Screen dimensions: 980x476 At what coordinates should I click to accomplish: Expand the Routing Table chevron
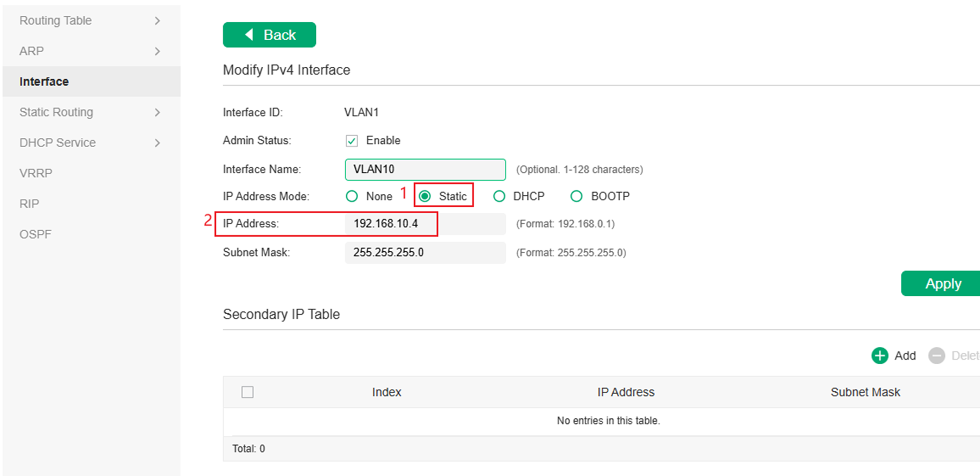click(x=157, y=21)
